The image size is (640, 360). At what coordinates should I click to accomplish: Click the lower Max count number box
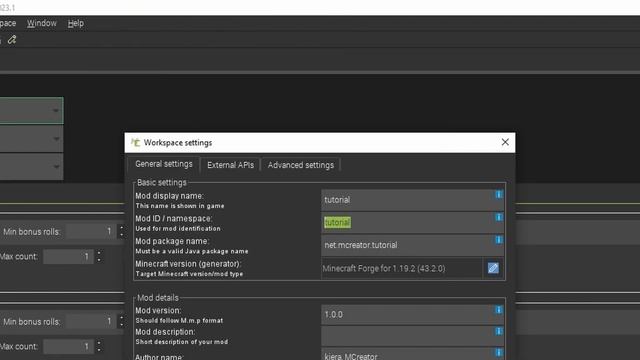(x=69, y=347)
